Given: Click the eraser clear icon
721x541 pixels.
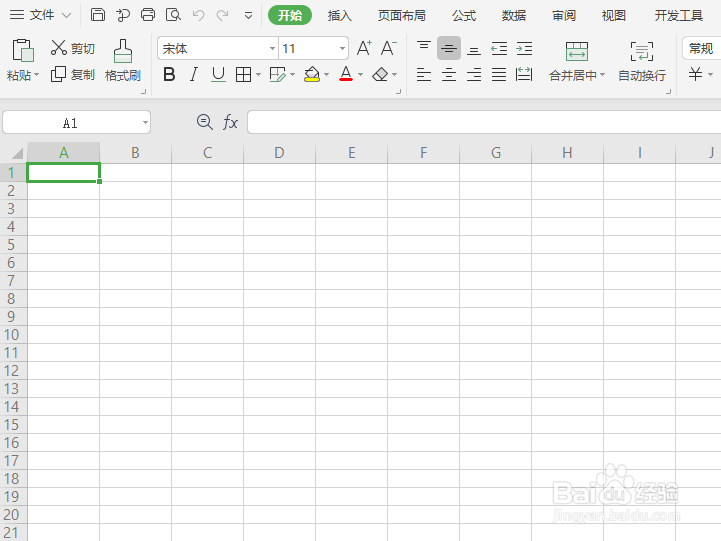Looking at the screenshot, I should 380,74.
